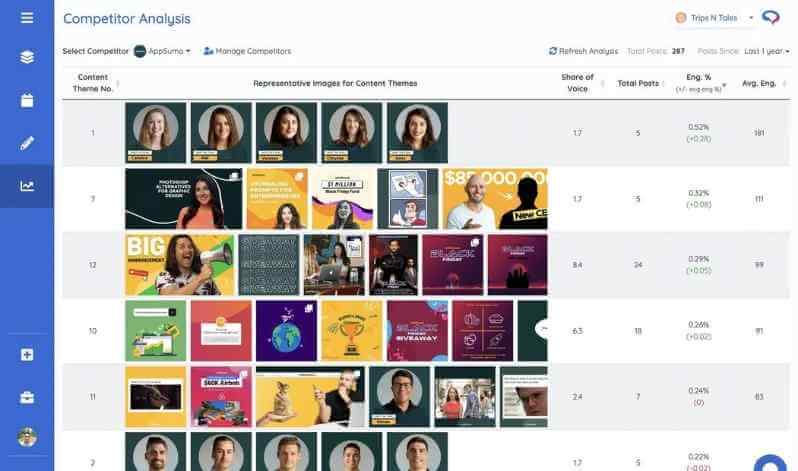The height and width of the screenshot is (471, 798).
Task: Expand the AppSumo competitor dropdown
Action: 162,51
